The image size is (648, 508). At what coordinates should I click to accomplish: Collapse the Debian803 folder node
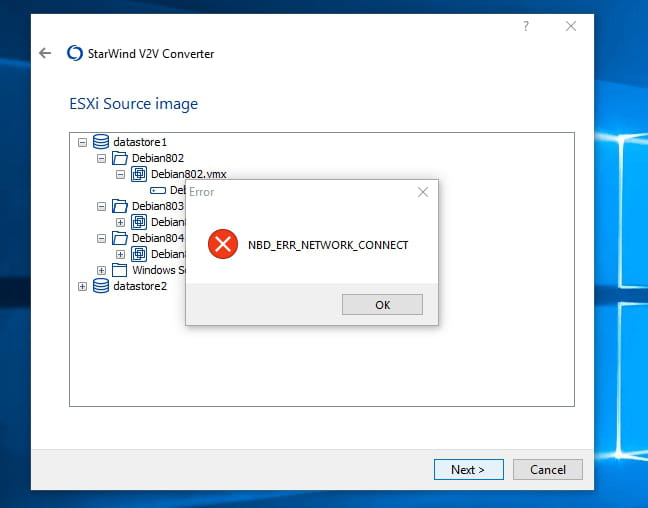click(x=101, y=206)
